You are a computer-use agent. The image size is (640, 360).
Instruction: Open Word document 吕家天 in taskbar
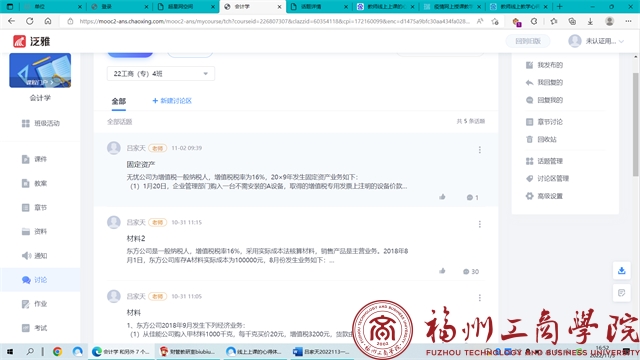[x=321, y=351]
